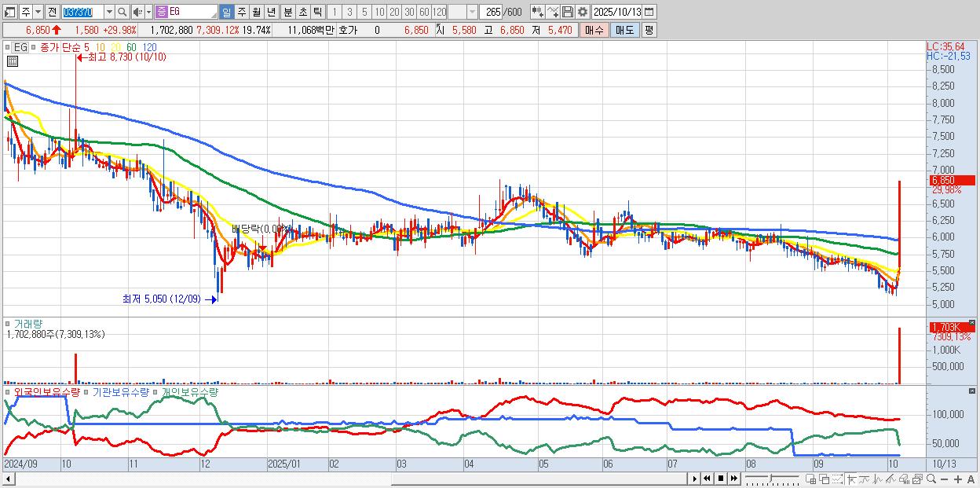Select the 30 interval preset
980x488 pixels.
point(409,12)
